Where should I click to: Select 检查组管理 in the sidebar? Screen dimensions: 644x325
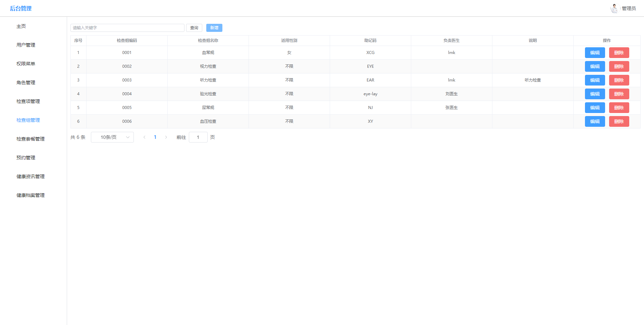[28, 120]
